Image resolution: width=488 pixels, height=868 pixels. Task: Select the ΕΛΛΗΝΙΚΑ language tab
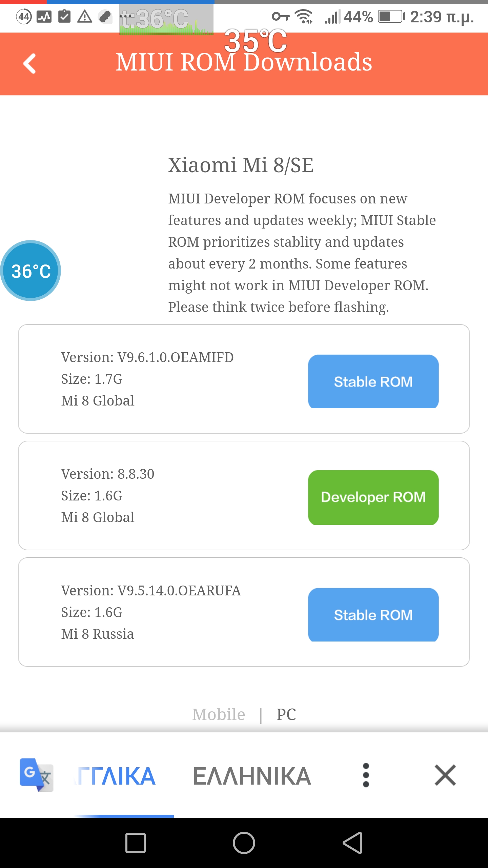[x=252, y=776]
